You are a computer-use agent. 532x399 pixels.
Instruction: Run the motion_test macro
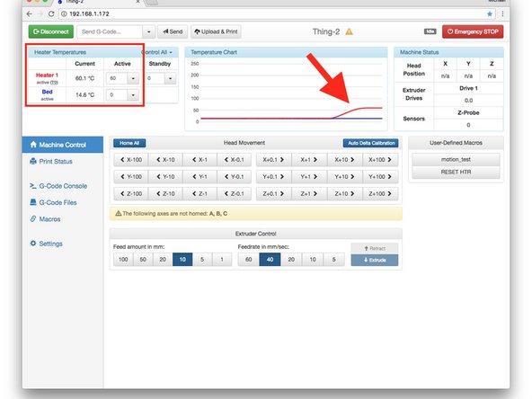[456, 159]
